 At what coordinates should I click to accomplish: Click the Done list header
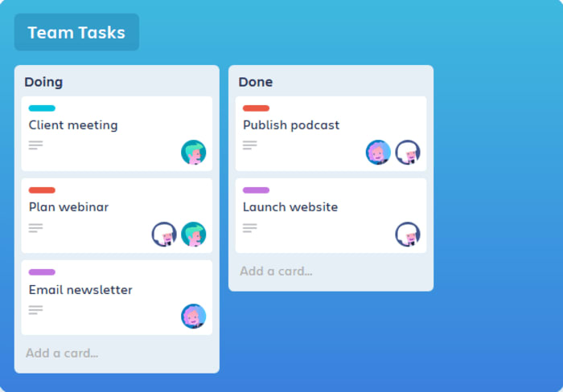tap(256, 82)
